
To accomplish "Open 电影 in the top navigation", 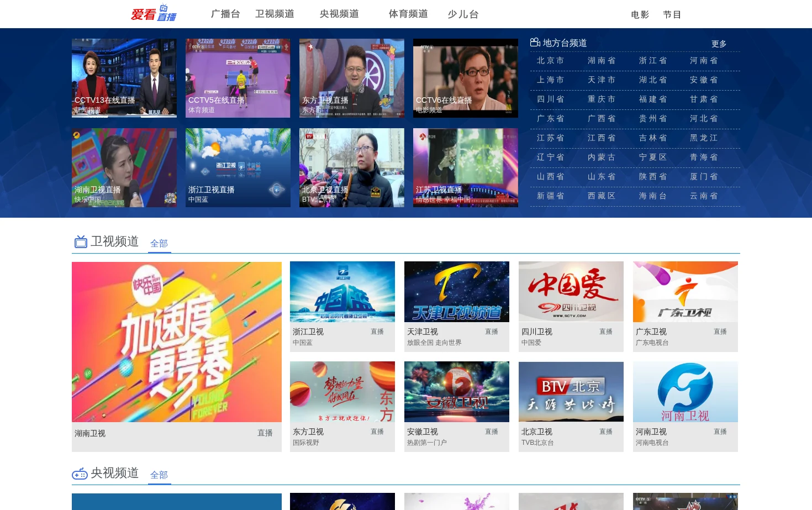I will [640, 15].
